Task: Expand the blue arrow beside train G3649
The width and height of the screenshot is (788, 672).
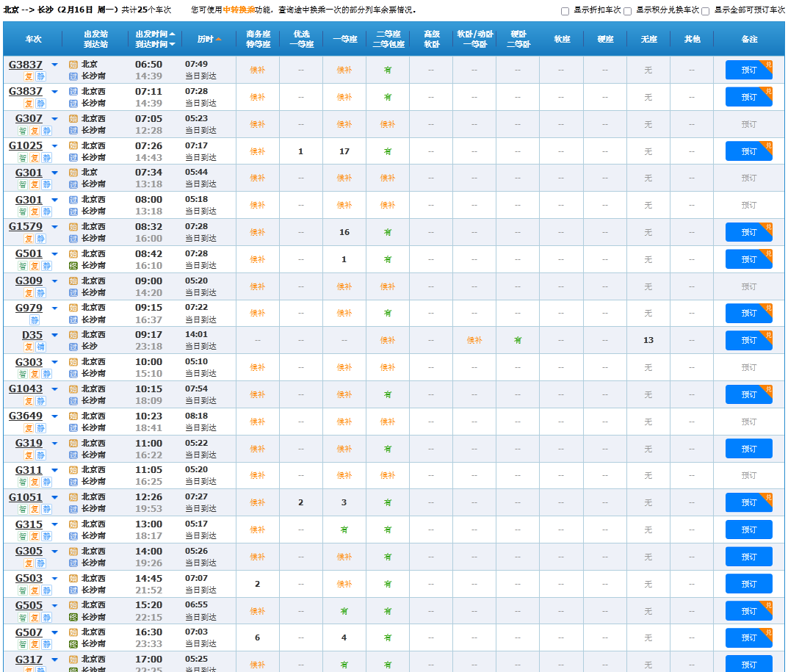Action: pyautogui.click(x=54, y=416)
